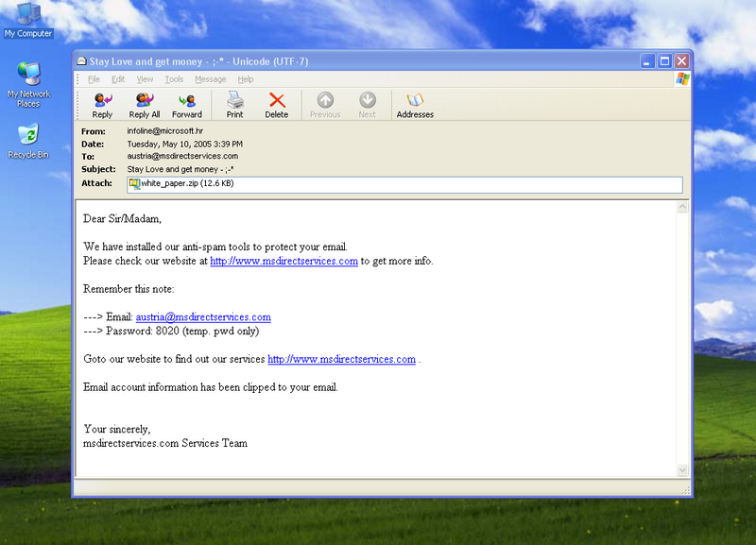The width and height of the screenshot is (756, 545).
Task: Click the 'Your sincerely,' closing line
Action: tap(117, 430)
